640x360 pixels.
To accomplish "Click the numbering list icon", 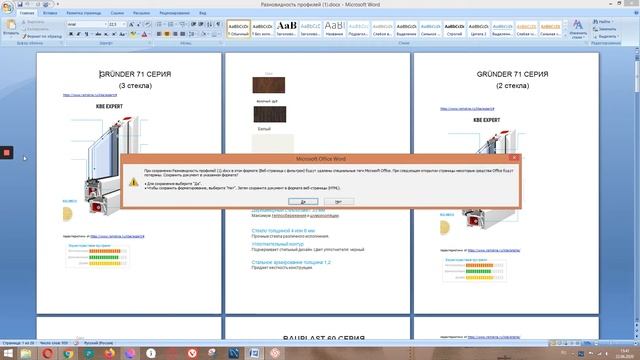I will [171, 24].
